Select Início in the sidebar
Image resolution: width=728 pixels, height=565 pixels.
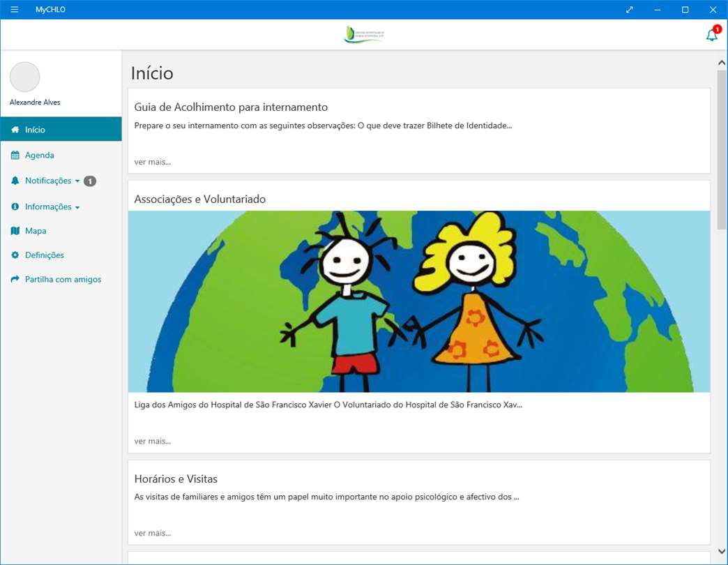click(61, 129)
